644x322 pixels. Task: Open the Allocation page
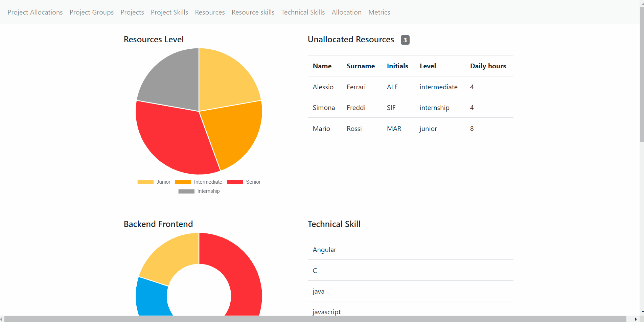pyautogui.click(x=346, y=12)
